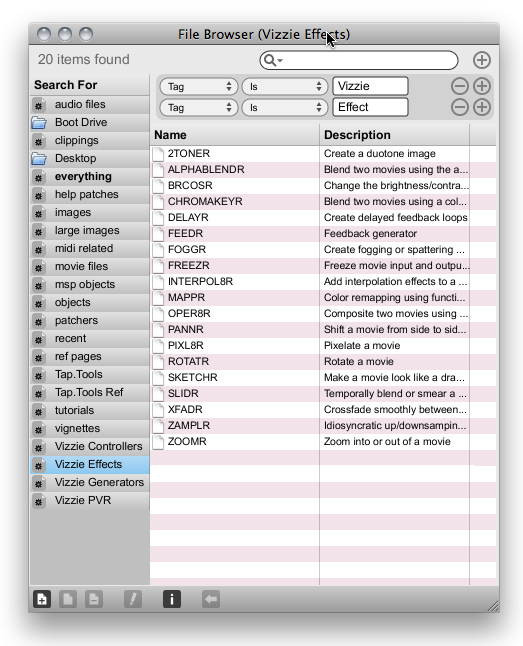Select 'images' search
523x646 pixels.
[90, 213]
